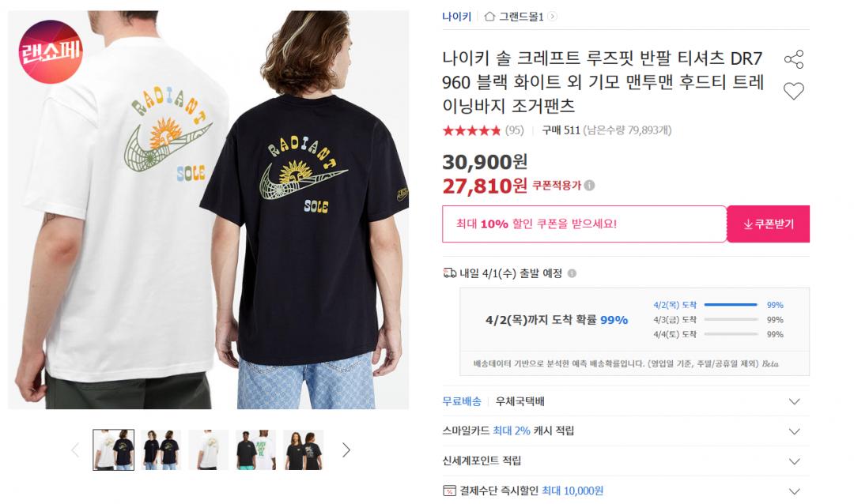This screenshot has height=504, width=854.
Task: Click the 랜쇼페 badge on the product image
Action: 51,52
